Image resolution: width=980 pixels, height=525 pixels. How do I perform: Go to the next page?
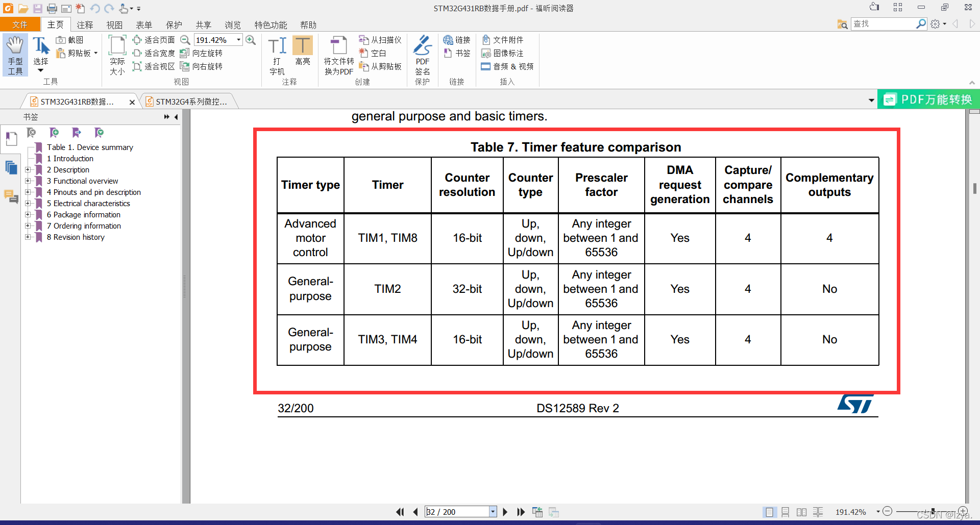[x=505, y=512]
